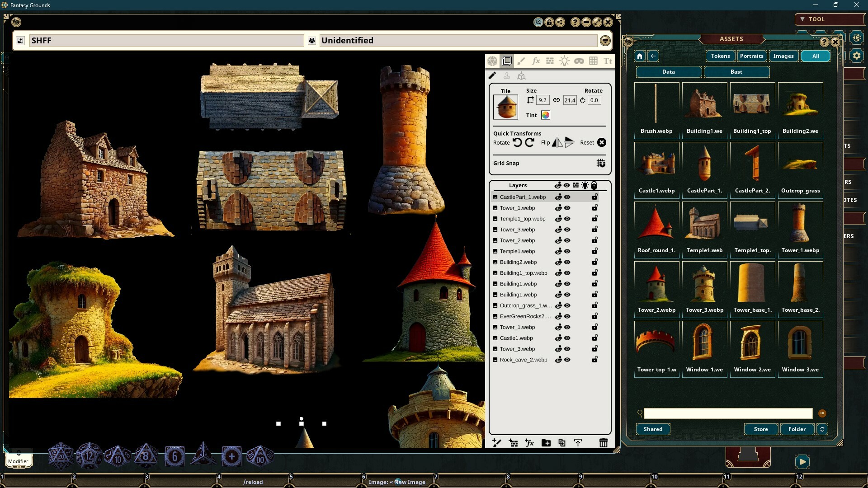The image size is (868, 488).
Task: Toggle visibility of the Tower_1.webp layer
Action: pos(567,208)
